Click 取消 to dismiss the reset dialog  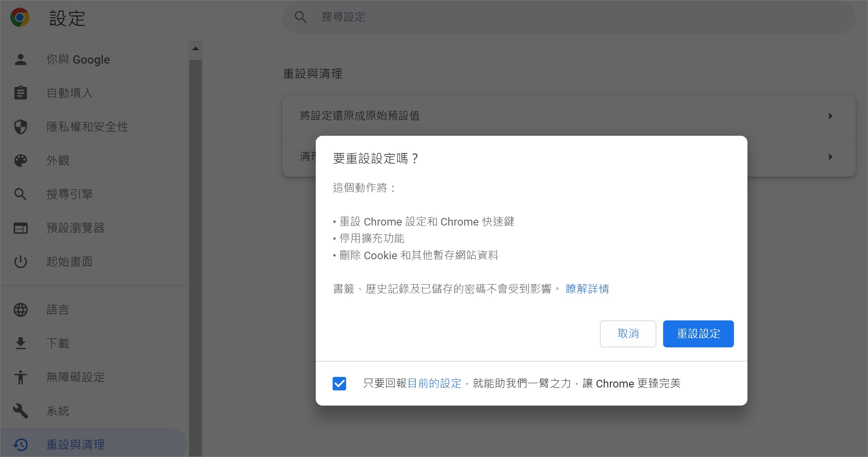click(x=628, y=333)
